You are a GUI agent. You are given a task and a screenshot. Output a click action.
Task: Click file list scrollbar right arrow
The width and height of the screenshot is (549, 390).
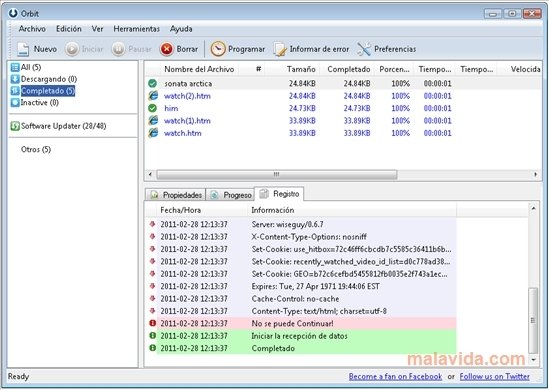point(535,174)
